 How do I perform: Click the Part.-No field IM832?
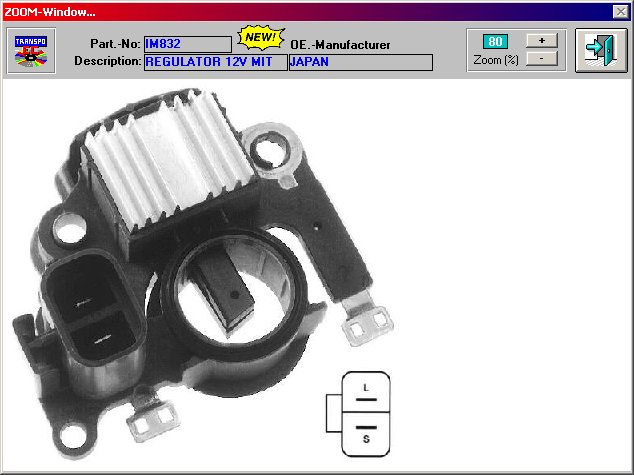188,44
